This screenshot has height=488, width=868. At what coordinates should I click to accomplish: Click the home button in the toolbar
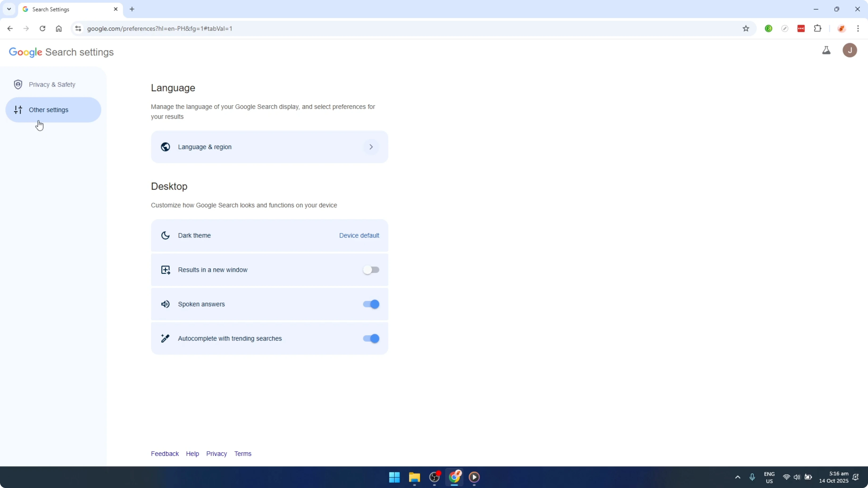pos(59,28)
